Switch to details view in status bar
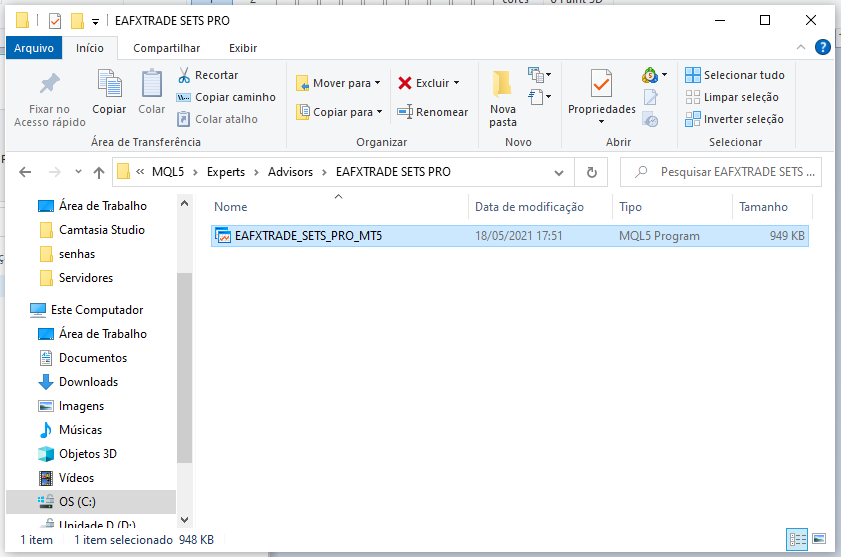The width and height of the screenshot is (841, 557). 797,539
